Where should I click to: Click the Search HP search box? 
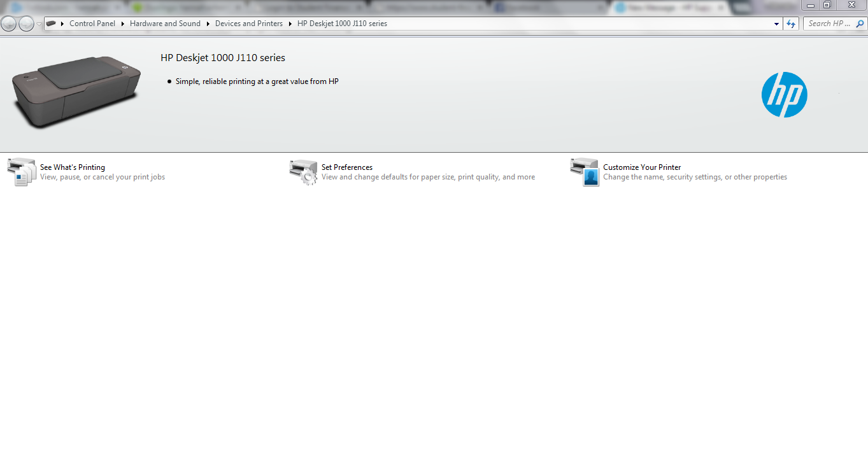pyautogui.click(x=835, y=24)
